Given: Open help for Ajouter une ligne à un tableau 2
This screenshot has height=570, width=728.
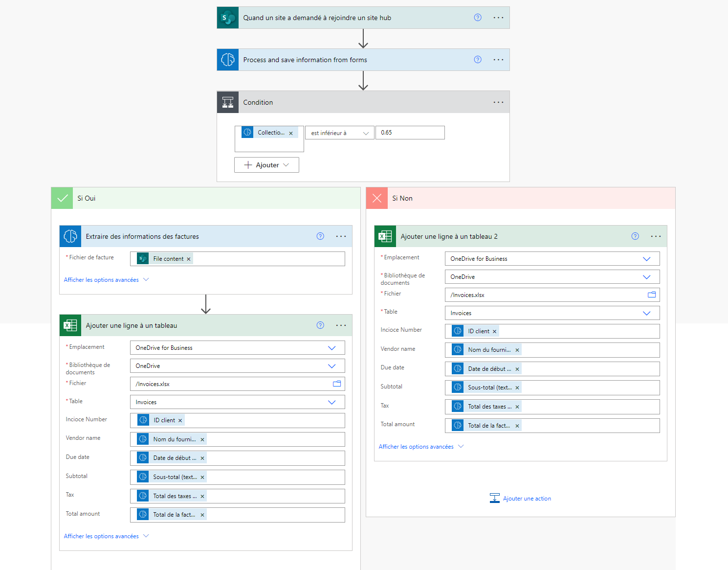Looking at the screenshot, I should [x=635, y=236].
